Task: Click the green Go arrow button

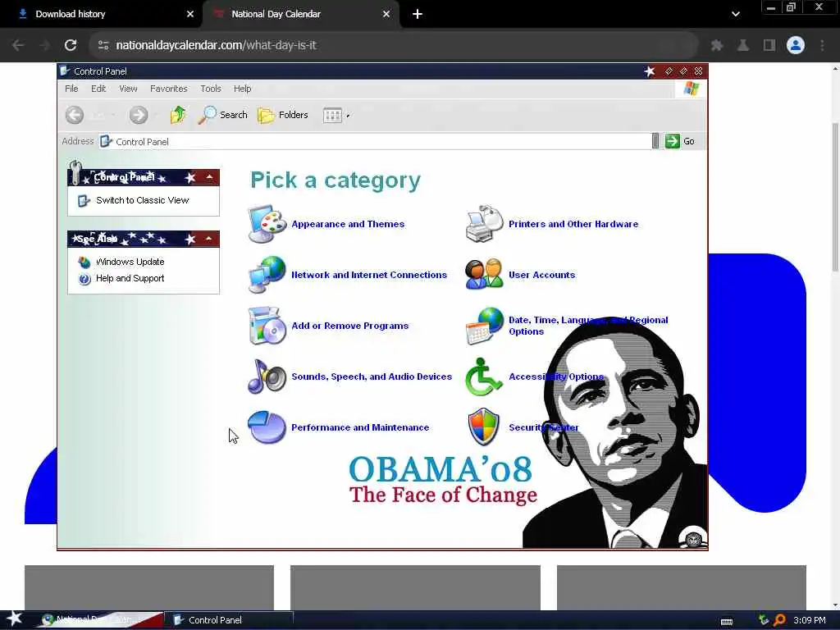Action: pyautogui.click(x=673, y=141)
